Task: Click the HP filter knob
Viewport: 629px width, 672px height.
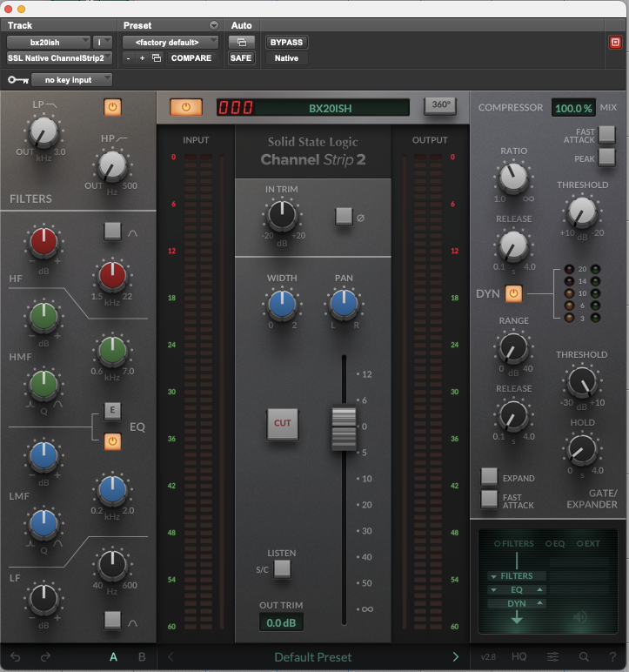Action: [112, 165]
